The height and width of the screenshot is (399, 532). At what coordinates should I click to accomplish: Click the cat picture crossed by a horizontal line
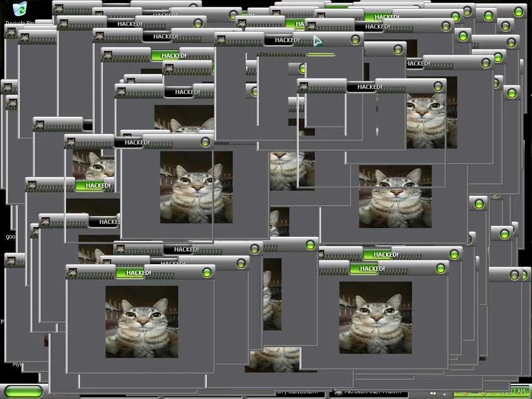[395, 196]
